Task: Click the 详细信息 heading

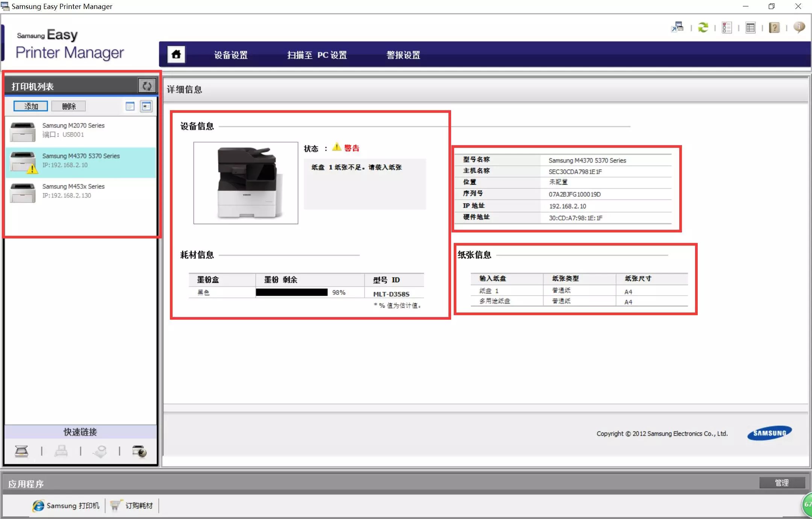Action: tap(184, 90)
